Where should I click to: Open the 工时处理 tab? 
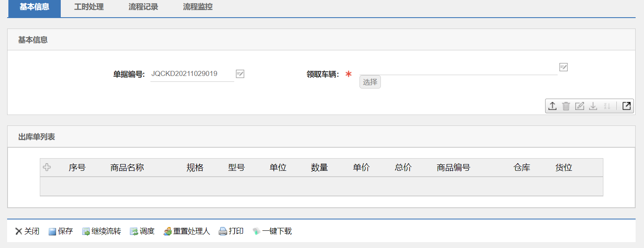pyautogui.click(x=89, y=7)
